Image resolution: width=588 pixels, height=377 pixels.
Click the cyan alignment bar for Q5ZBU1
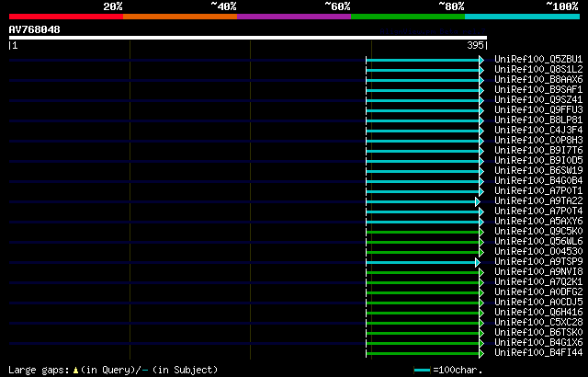[x=423, y=60]
